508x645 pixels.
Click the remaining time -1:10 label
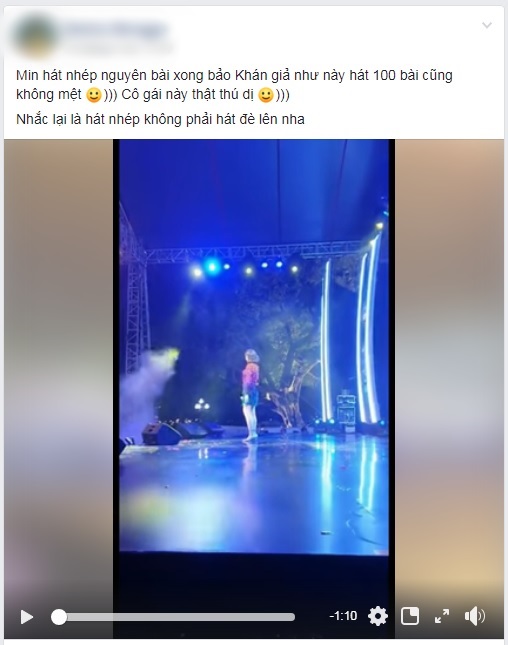(343, 616)
